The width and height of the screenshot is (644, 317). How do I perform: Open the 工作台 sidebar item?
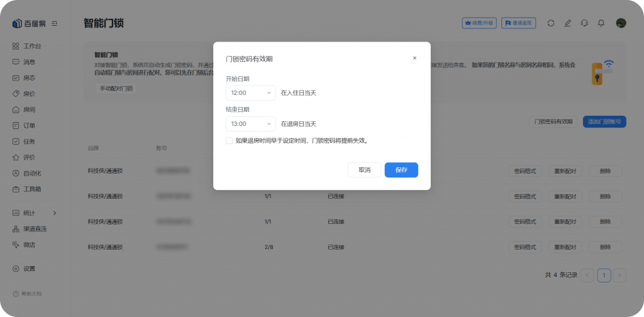point(32,46)
